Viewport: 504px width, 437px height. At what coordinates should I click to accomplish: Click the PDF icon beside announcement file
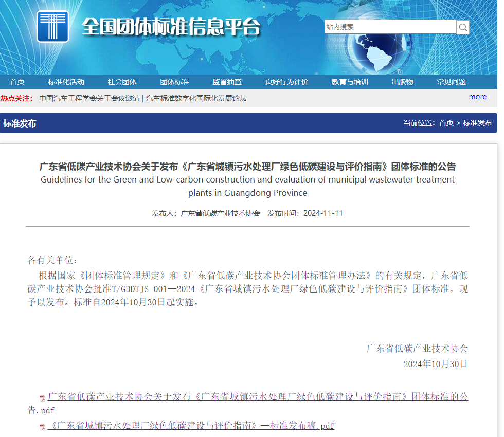pyautogui.click(x=42, y=398)
